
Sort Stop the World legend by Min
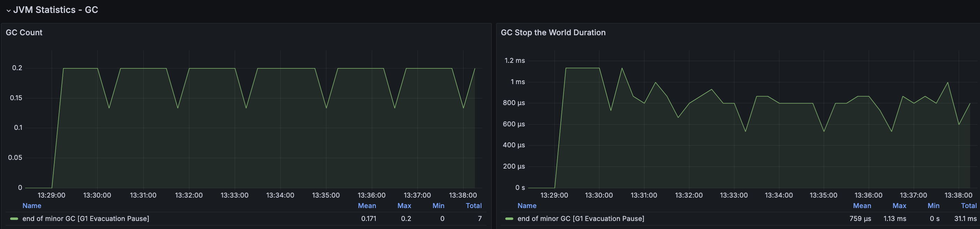pyautogui.click(x=933, y=206)
